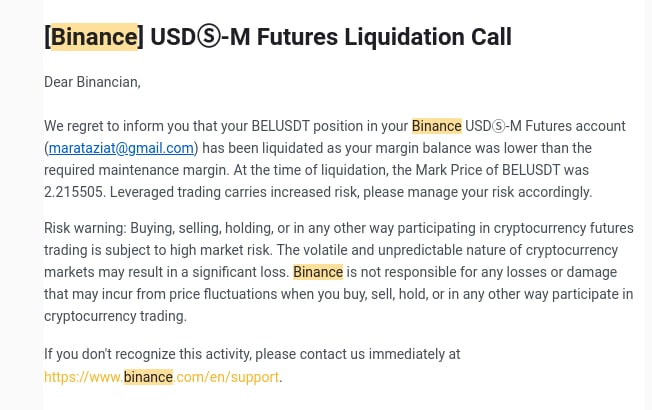Click the circled S symbol in the first paragraph

coord(498,126)
